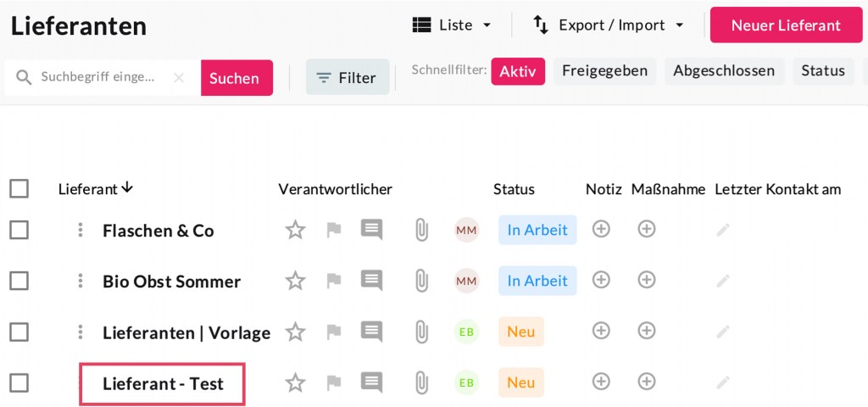
Task: Open attachments for Lieferant - Test
Action: pyautogui.click(x=420, y=383)
